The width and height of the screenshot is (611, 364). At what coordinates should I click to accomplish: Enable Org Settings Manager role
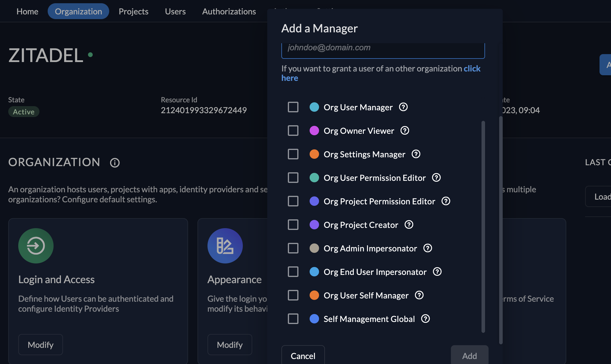point(293,154)
